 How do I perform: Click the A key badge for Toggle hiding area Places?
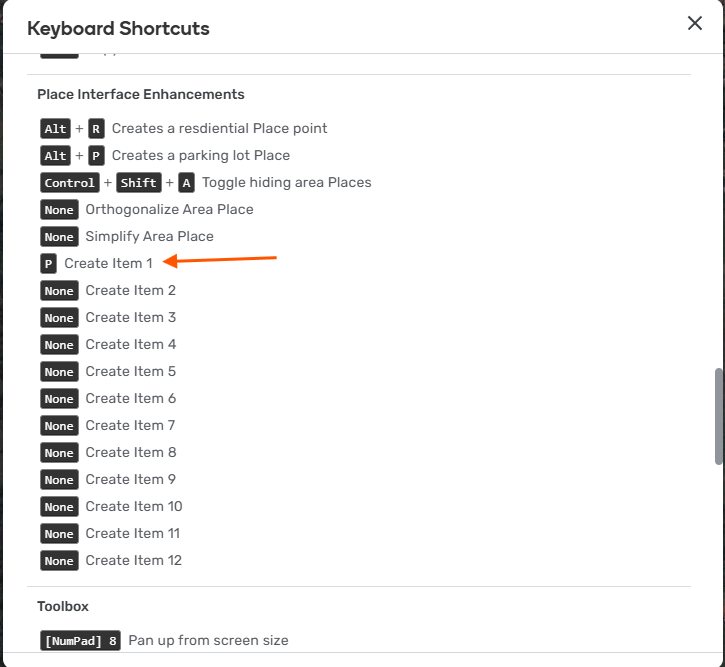[186, 183]
